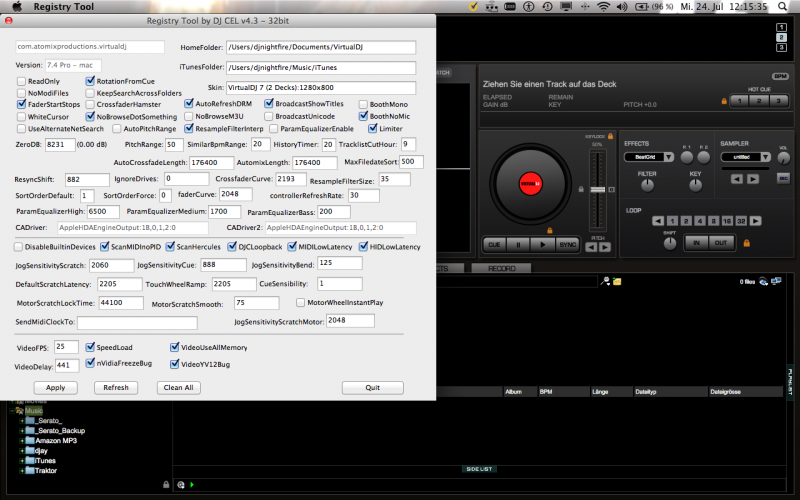800x500 pixels.
Task: Toggle the ReadOnly checkbox
Action: [21, 81]
